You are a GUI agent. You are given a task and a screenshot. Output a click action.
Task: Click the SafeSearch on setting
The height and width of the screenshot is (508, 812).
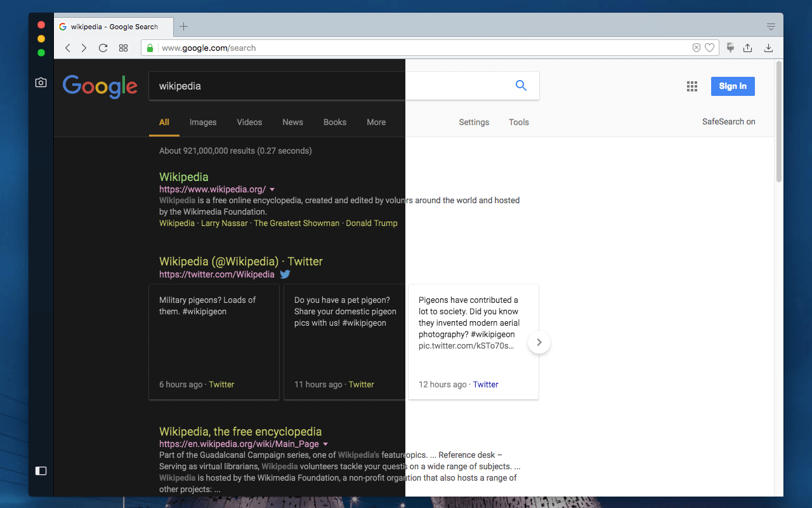729,122
